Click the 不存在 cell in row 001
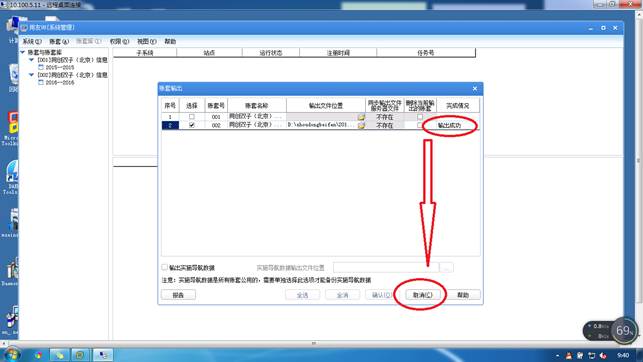Viewport: 643px width, 362px height. point(385,117)
